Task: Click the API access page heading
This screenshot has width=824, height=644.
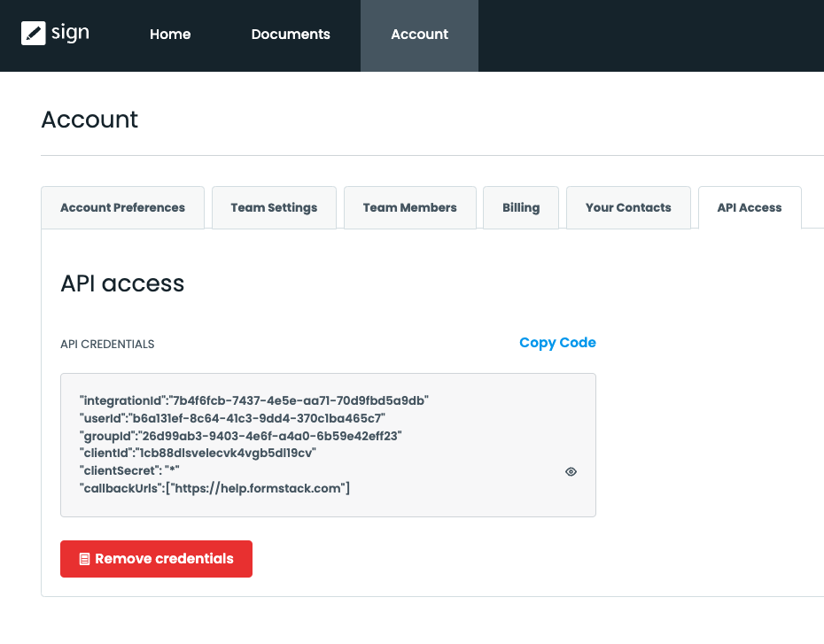Action: pos(122,283)
